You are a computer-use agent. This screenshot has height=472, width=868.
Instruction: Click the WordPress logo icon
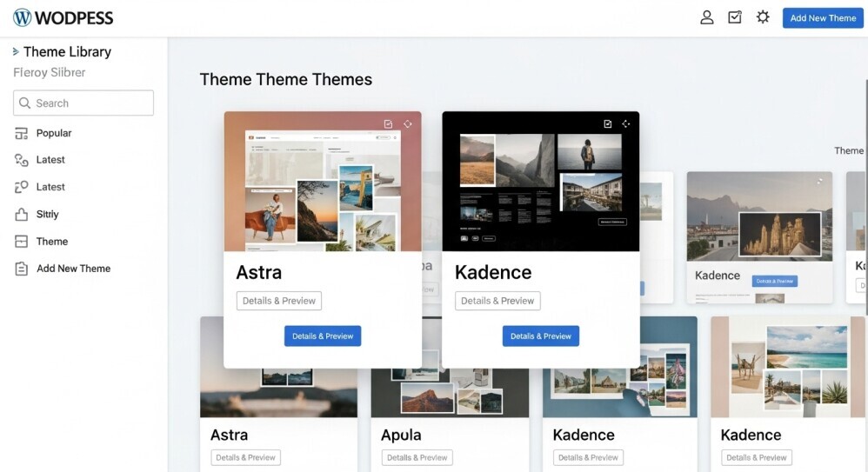pyautogui.click(x=22, y=17)
